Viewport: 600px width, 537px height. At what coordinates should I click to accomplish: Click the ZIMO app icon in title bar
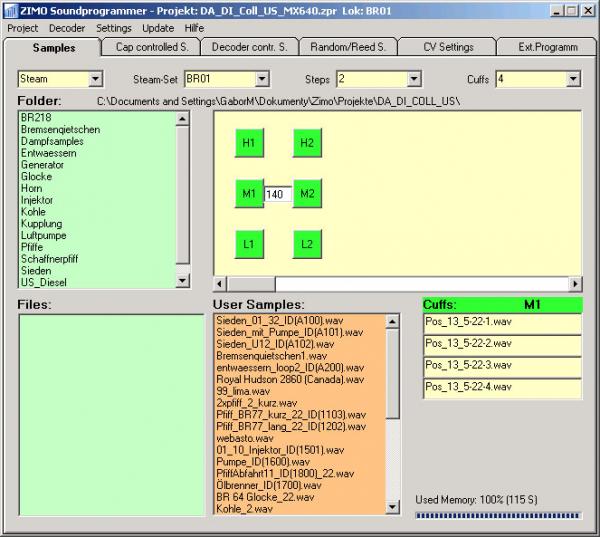click(11, 11)
